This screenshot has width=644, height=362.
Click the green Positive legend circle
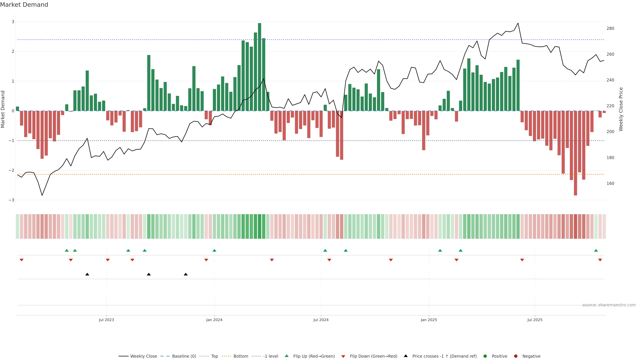[485, 356]
